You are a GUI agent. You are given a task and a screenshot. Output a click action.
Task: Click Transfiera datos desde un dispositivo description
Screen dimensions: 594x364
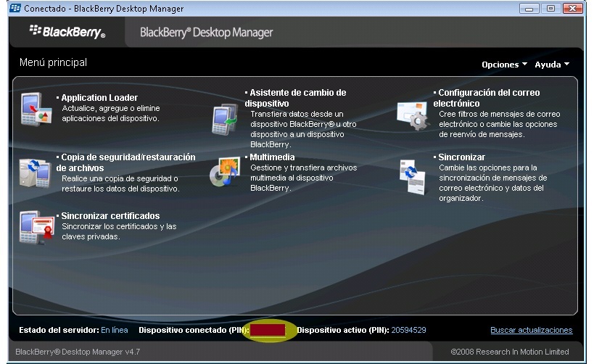(x=303, y=129)
